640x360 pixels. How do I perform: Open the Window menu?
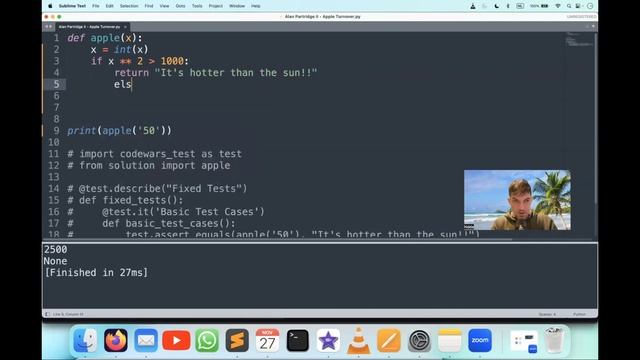237,6
